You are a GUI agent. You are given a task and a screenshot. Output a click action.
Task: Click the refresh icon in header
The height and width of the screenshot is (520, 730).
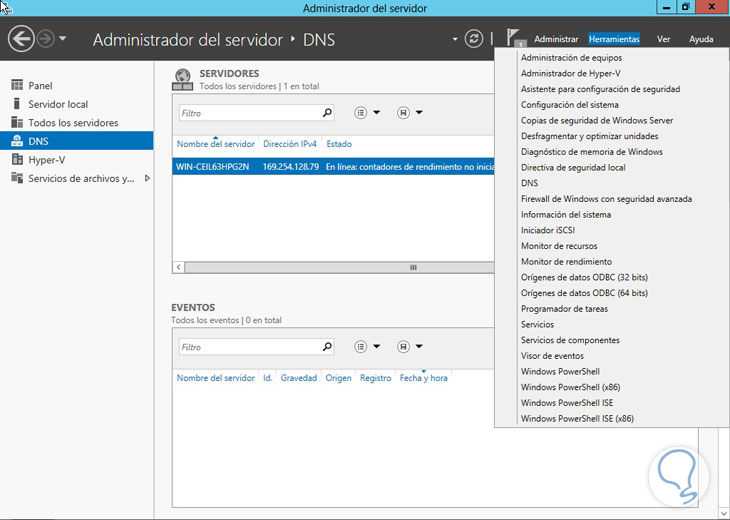pos(473,39)
